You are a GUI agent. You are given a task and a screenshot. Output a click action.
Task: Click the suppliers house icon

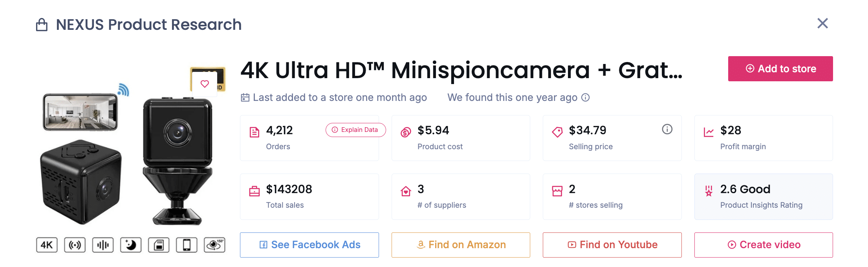406,191
